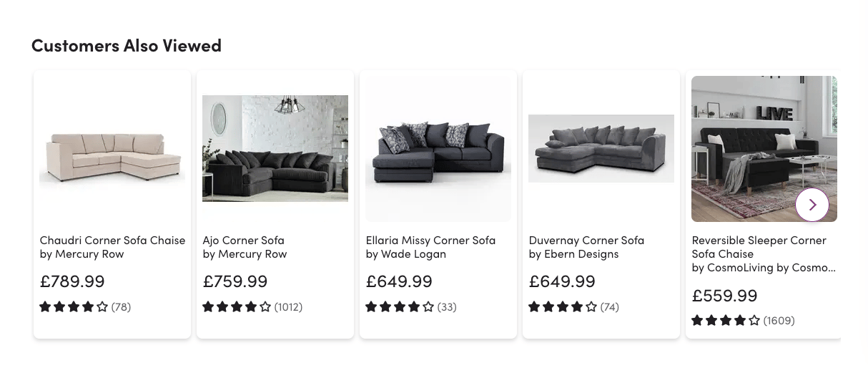
Task: Open the Duvernay Corner Sofa image
Action: pyautogui.click(x=601, y=149)
